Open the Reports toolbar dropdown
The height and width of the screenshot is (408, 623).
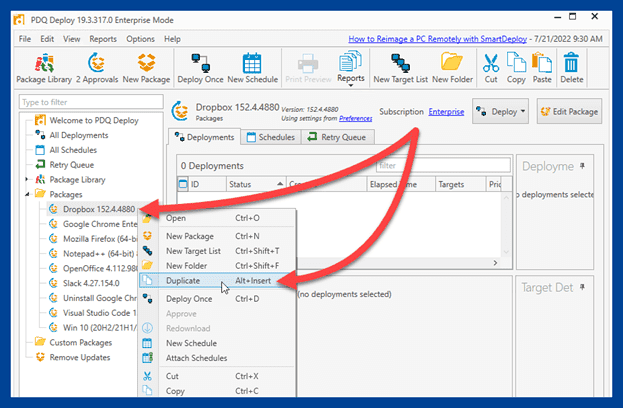[350, 68]
